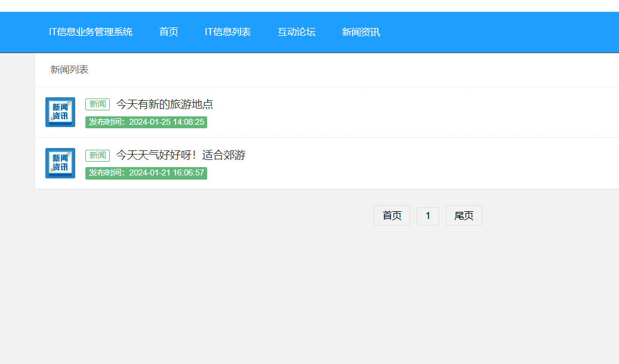Click the news thumbnail icon for 今天有新的旅游地点
619x364 pixels.
tap(60, 112)
